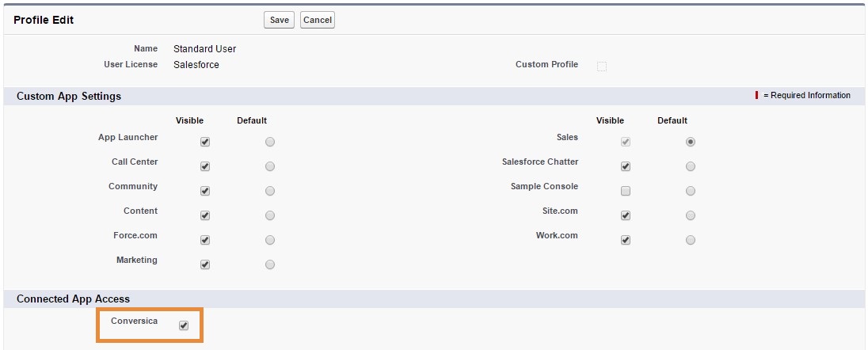
Task: Set Community as default app
Action: click(x=269, y=191)
